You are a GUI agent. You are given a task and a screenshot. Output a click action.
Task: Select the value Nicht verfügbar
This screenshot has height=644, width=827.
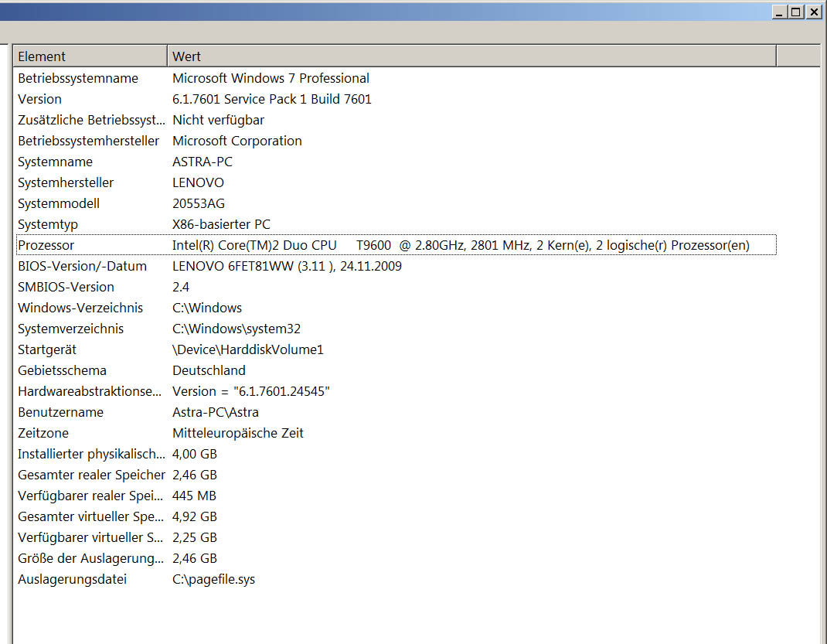click(219, 121)
